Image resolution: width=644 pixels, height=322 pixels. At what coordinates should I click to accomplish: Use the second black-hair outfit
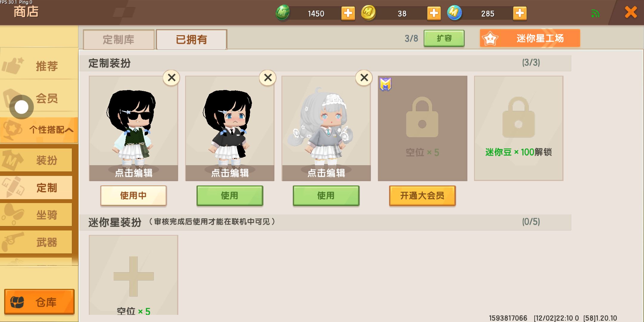[x=230, y=196]
